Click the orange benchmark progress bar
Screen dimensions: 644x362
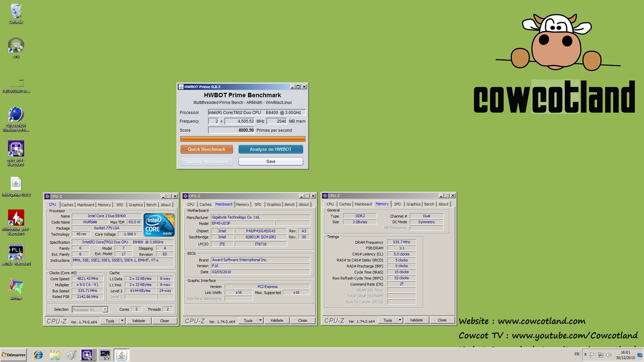pos(243,139)
